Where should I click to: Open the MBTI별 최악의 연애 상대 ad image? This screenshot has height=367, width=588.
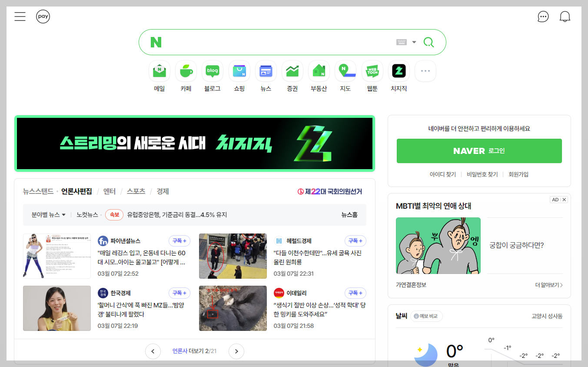click(438, 246)
